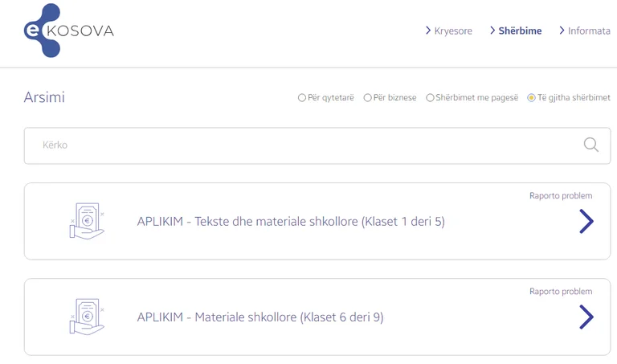Select the Për qytetarë radio button
The height and width of the screenshot is (364, 617).
pyautogui.click(x=302, y=97)
